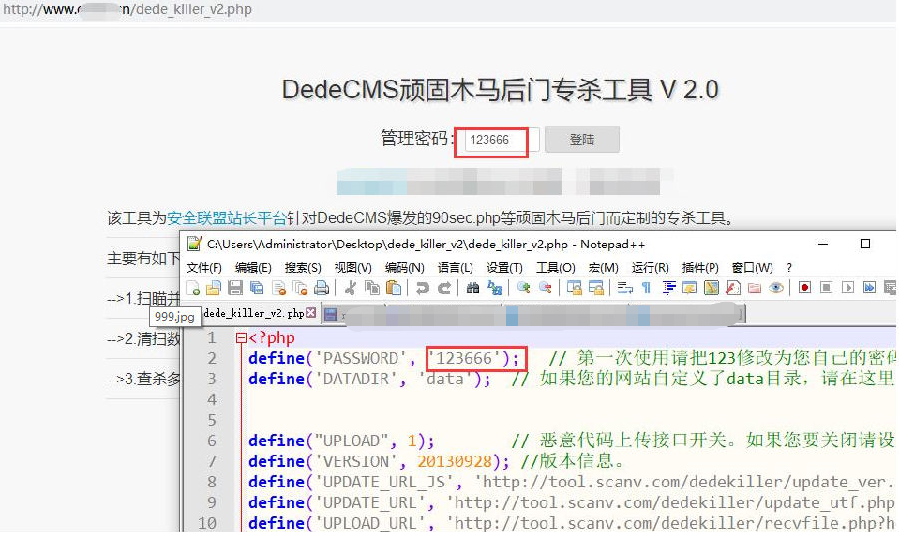The width and height of the screenshot is (899, 560).
Task: Minimize the Notepad++ window
Action: (823, 244)
